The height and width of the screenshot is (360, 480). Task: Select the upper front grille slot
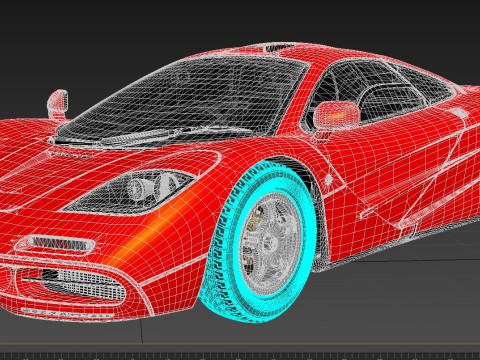[61, 243]
